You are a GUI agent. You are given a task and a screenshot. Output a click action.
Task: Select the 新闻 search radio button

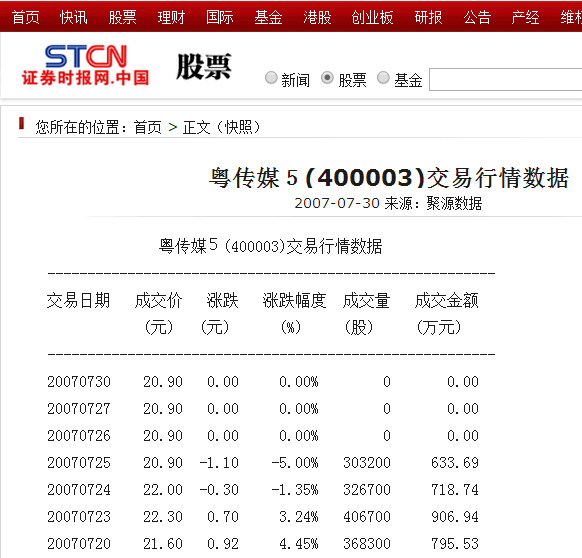(271, 78)
